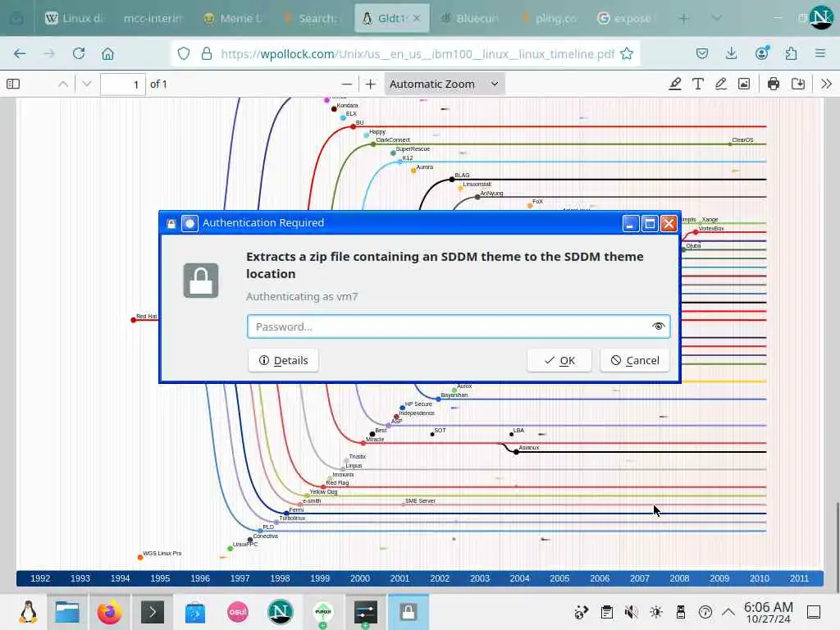This screenshot has height=630, width=840.
Task: Open Netscape icon in taskbar
Action: tap(281, 612)
